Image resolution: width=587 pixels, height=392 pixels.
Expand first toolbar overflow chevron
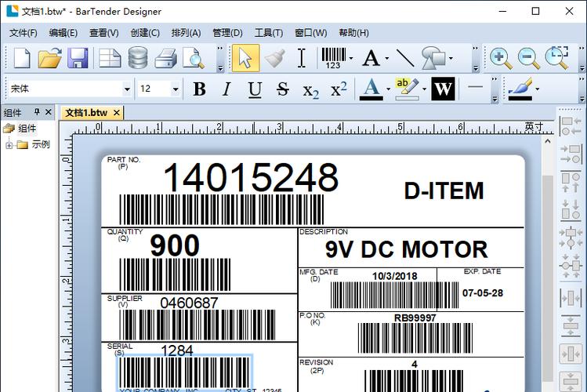pos(220,58)
